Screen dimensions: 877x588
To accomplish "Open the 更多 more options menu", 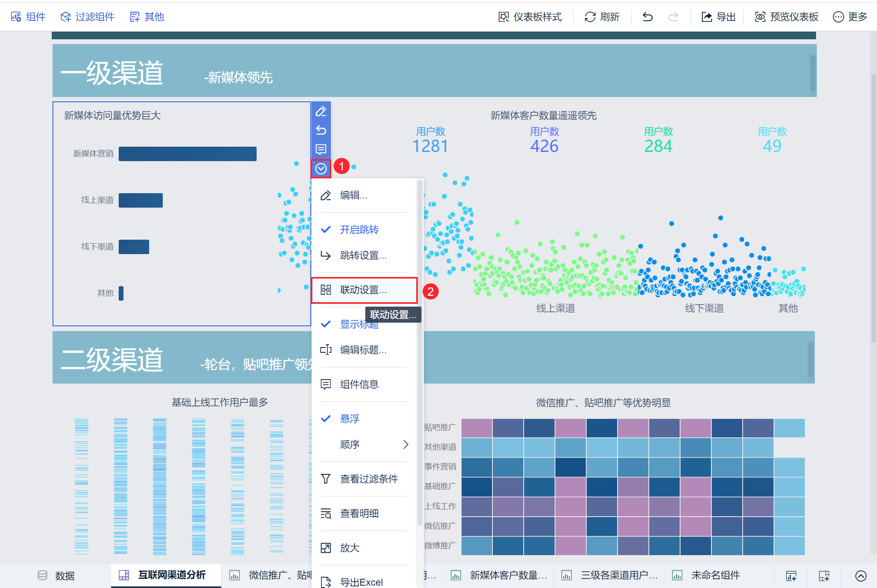I will tap(850, 17).
